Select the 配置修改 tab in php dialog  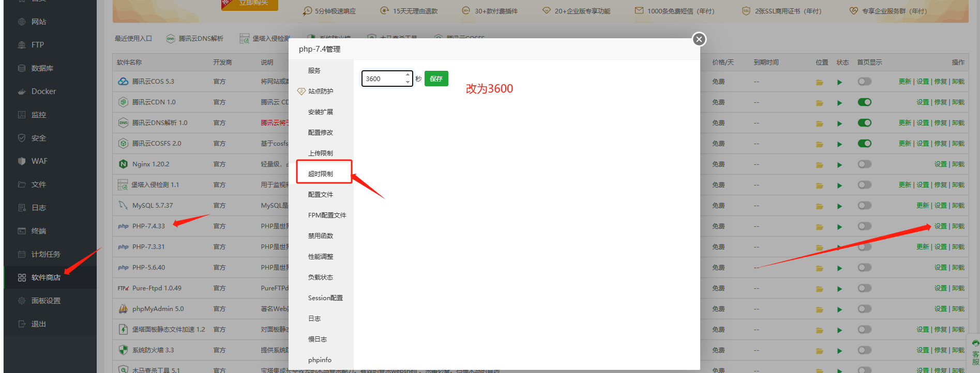point(321,133)
